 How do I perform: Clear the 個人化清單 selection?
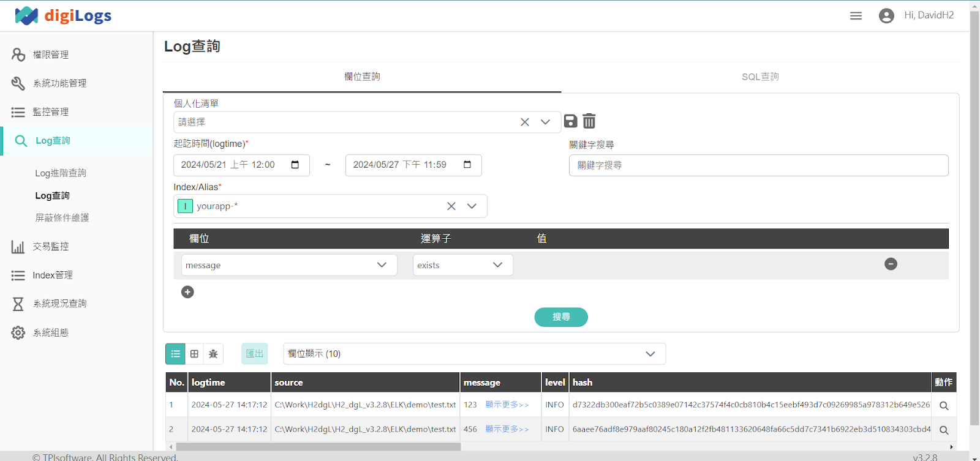525,122
